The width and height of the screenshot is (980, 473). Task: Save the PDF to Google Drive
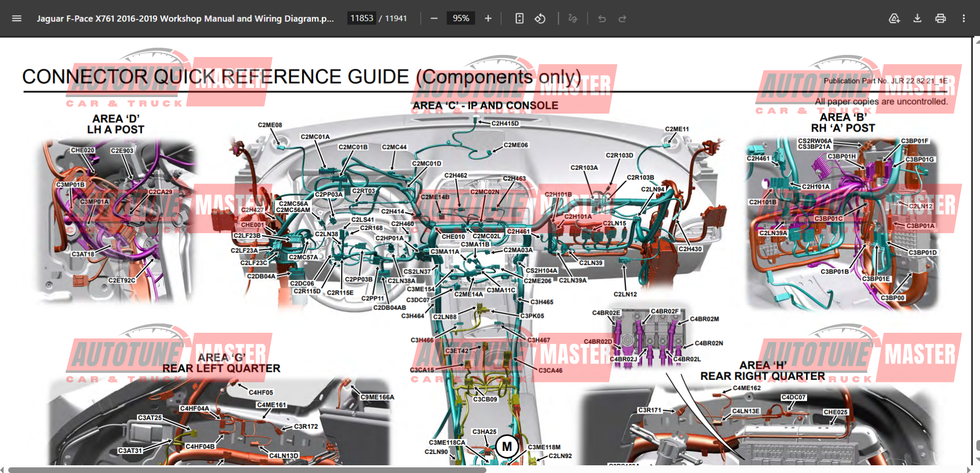[x=894, y=18]
